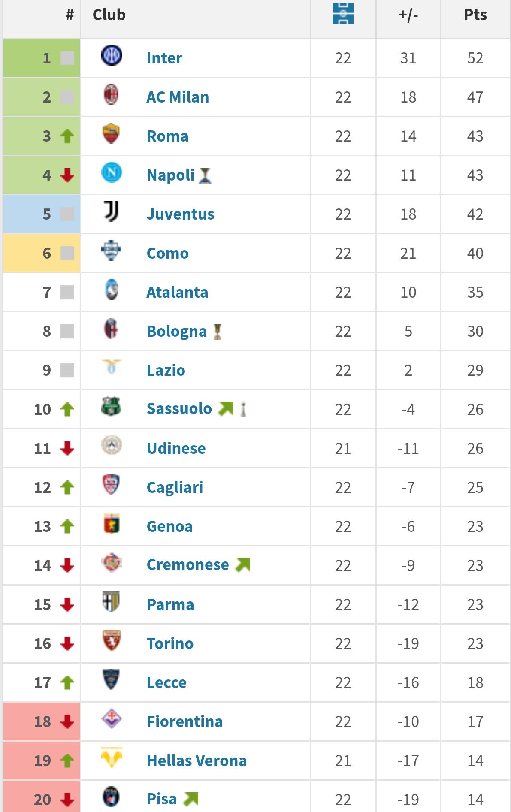Image resolution: width=511 pixels, height=812 pixels.
Task: Open the Atalanta club link
Action: [x=177, y=292]
